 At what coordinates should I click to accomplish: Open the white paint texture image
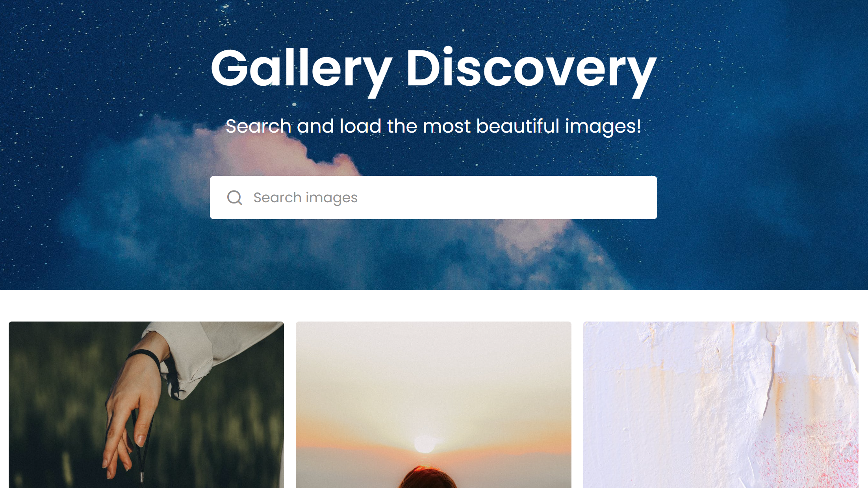[x=721, y=405]
